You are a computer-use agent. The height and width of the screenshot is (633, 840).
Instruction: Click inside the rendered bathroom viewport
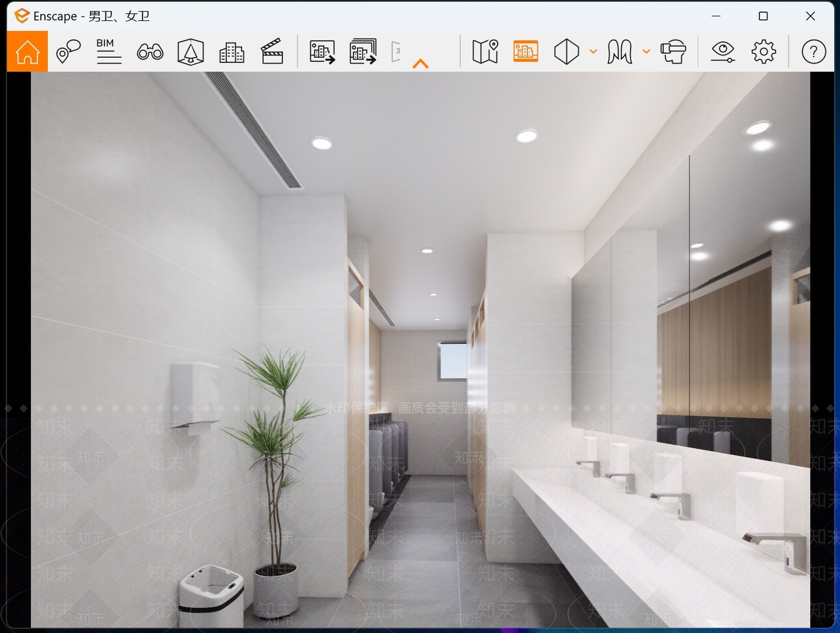420,349
